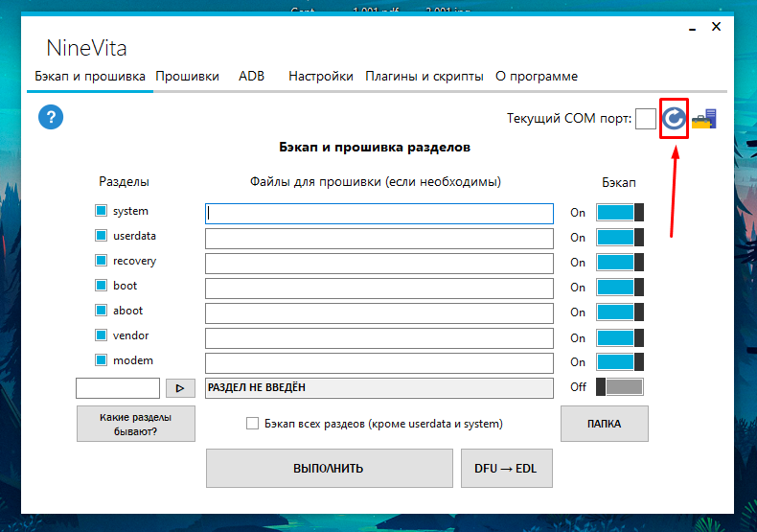This screenshot has width=757, height=532.
Task: Click the NineVita title text
Action: pos(86,48)
